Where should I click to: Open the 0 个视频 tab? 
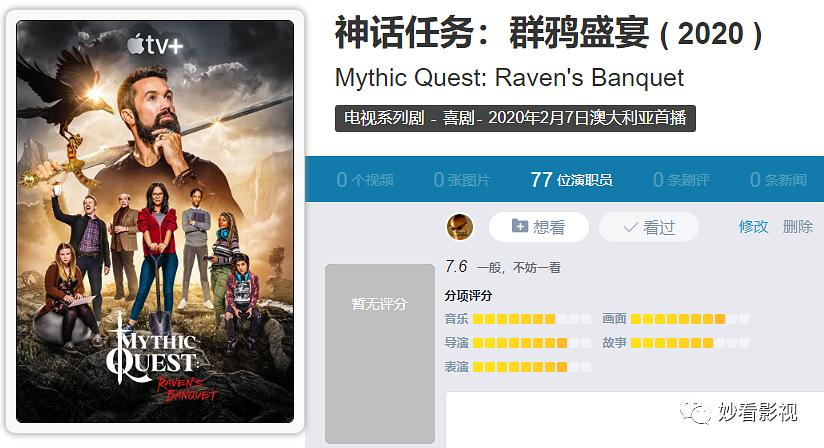point(365,180)
